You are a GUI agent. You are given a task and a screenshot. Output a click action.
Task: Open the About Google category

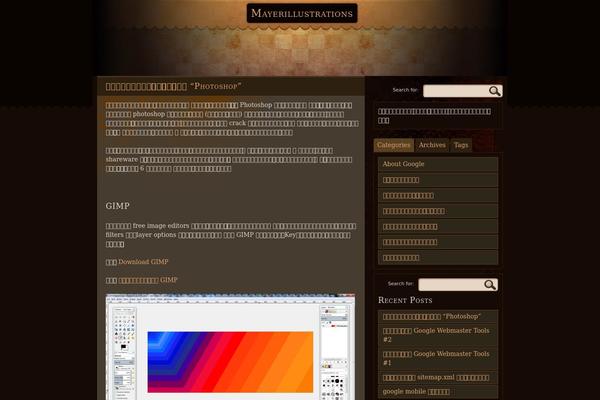click(403, 164)
